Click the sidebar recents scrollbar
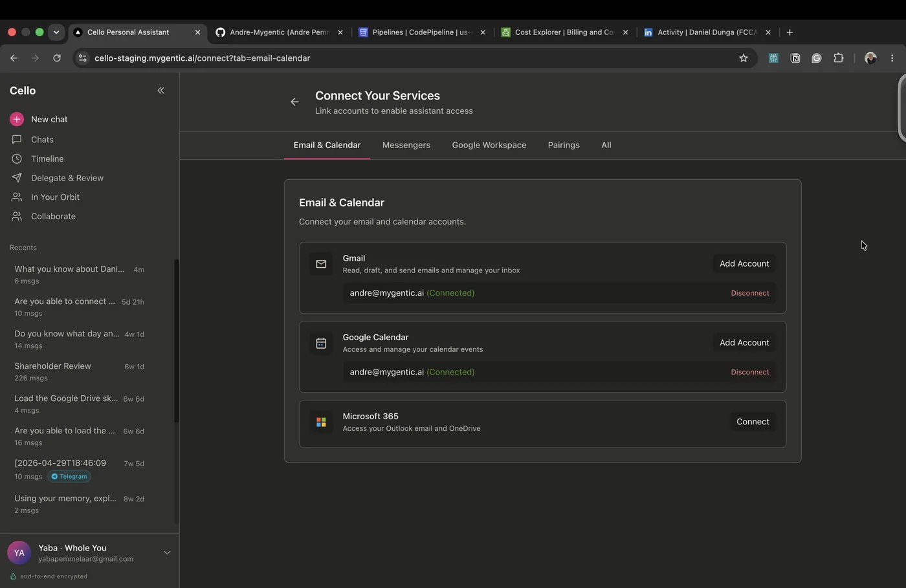Screen dimensions: 906x588 [176, 341]
